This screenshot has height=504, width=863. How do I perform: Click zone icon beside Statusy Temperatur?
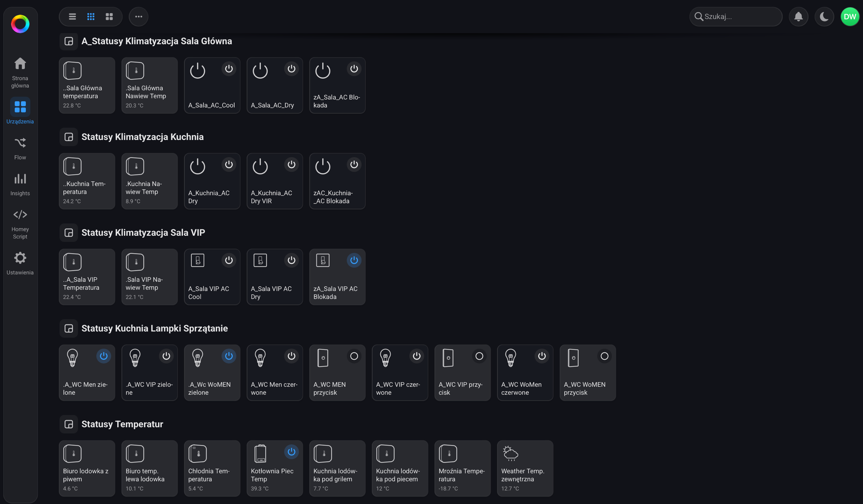(x=69, y=424)
